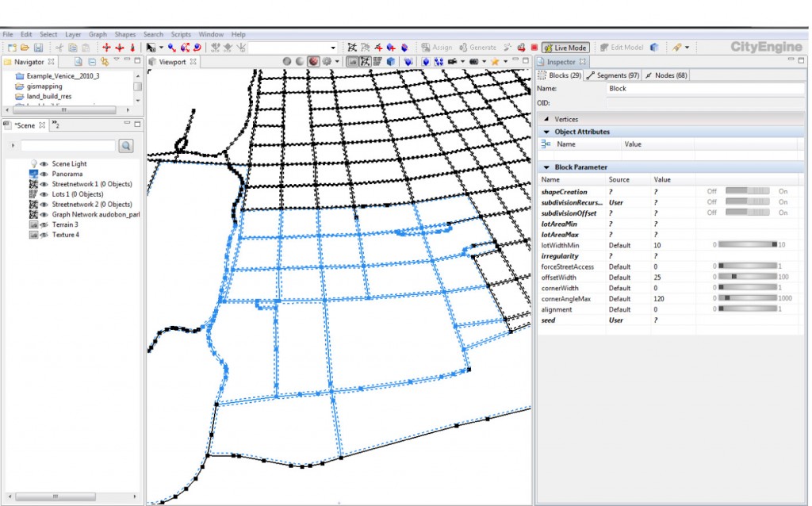Select the Nodes (68) tab in the Inspector
The width and height of the screenshot is (812, 506).
668,75
